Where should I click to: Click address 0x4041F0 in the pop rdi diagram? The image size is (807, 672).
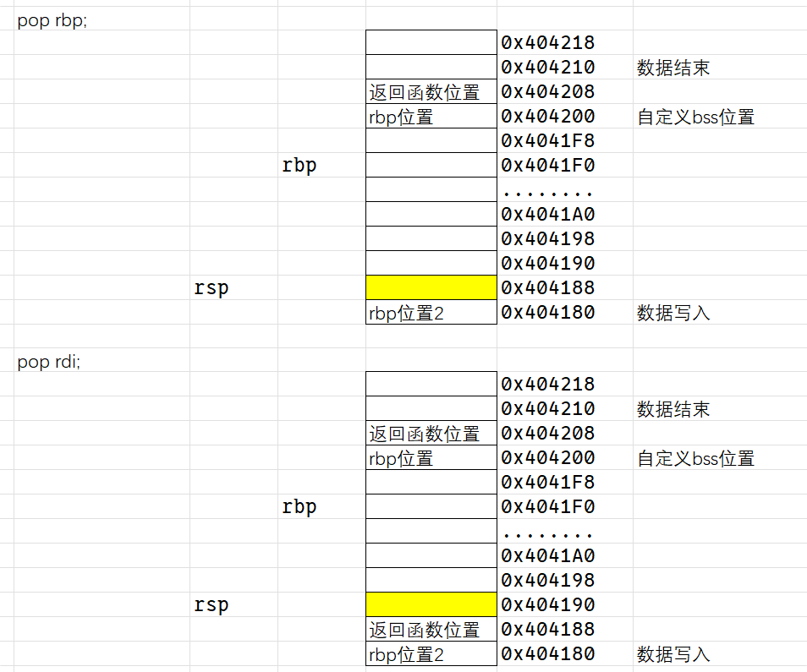547,507
